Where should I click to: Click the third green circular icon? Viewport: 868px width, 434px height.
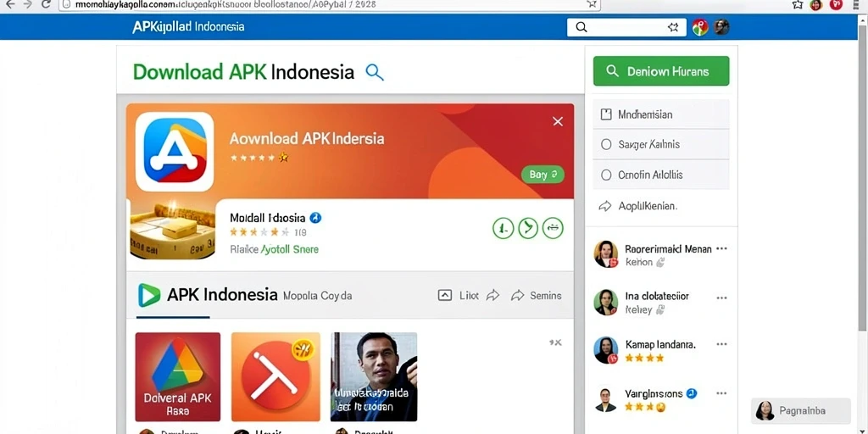(x=553, y=228)
